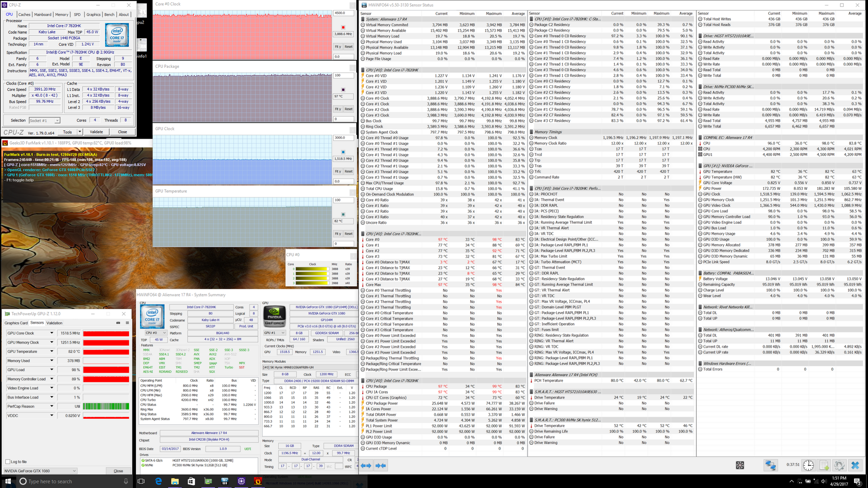This screenshot has height=488, width=868.
Task: Open the GPU-Z hamburger menu icon
Action: point(127,323)
